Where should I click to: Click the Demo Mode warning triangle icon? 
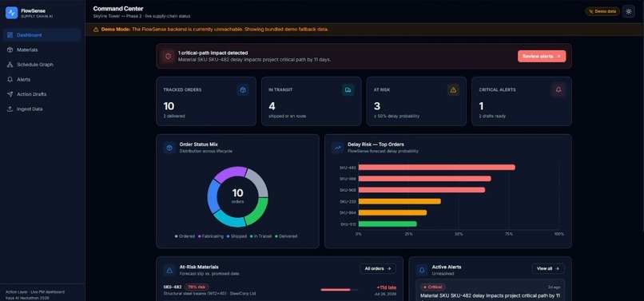(96, 30)
